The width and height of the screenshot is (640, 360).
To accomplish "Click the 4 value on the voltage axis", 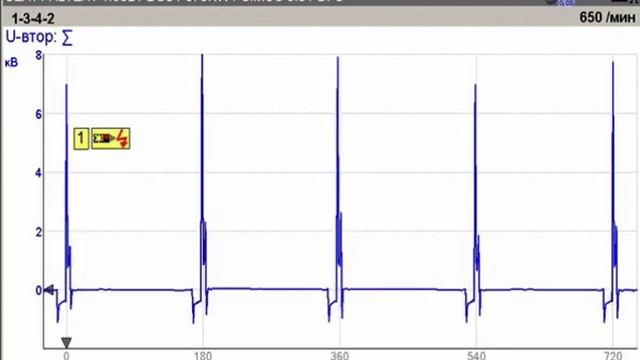I will 38,173.
